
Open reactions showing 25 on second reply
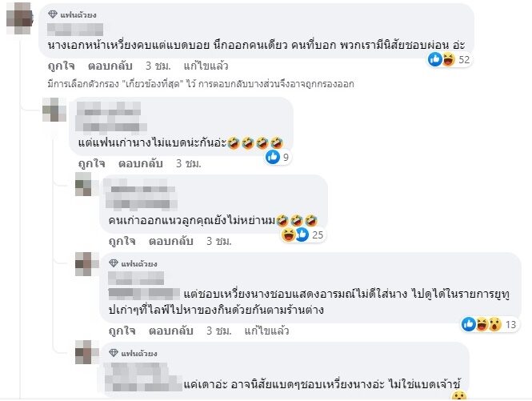click(x=302, y=235)
